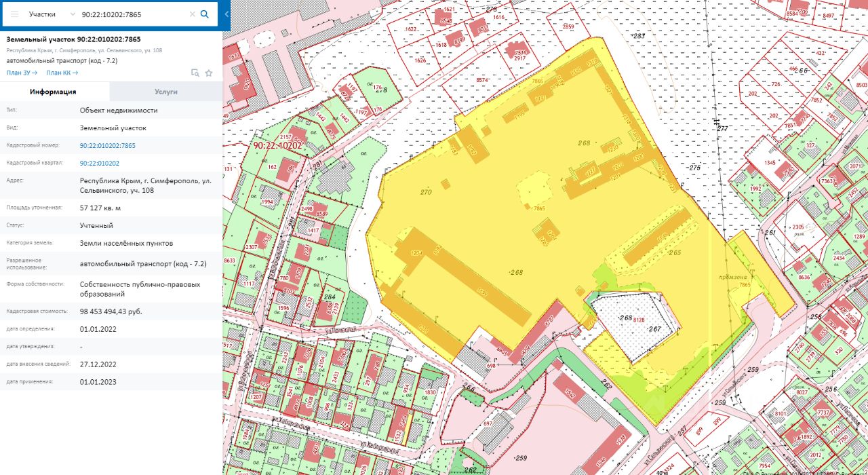Click the cadastral number search field

[x=133, y=14]
